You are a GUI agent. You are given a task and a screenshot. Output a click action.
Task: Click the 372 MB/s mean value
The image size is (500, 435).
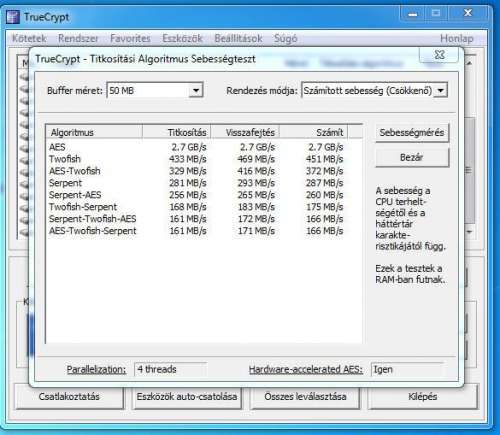click(x=324, y=171)
